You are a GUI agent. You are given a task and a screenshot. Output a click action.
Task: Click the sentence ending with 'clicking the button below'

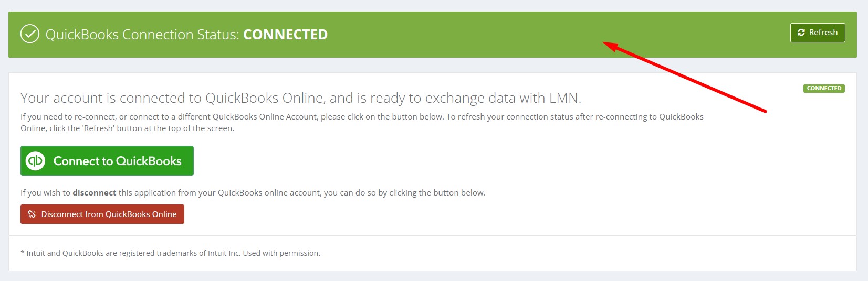[x=253, y=193]
